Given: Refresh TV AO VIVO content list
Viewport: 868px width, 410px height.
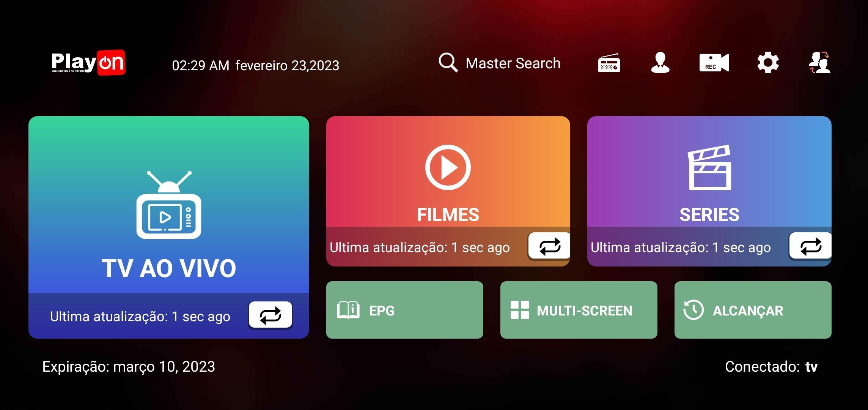Looking at the screenshot, I should point(270,315).
